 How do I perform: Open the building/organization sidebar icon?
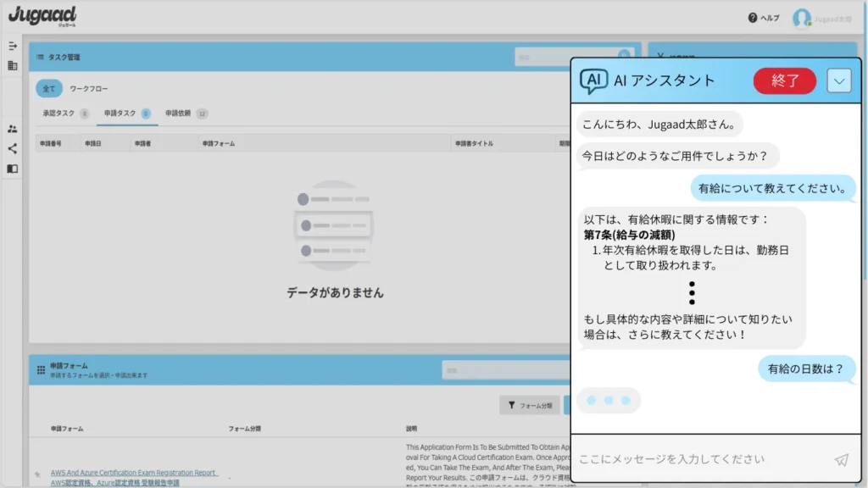tap(13, 65)
